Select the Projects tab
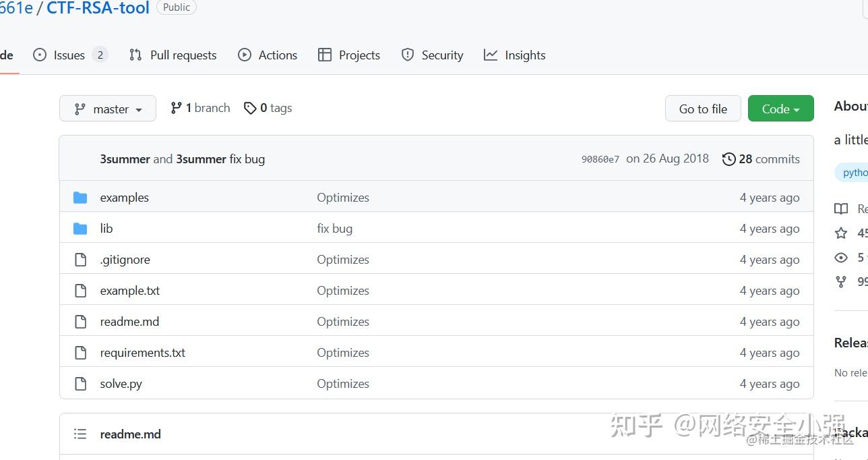Viewport: 868px width, 460px height. tap(359, 55)
